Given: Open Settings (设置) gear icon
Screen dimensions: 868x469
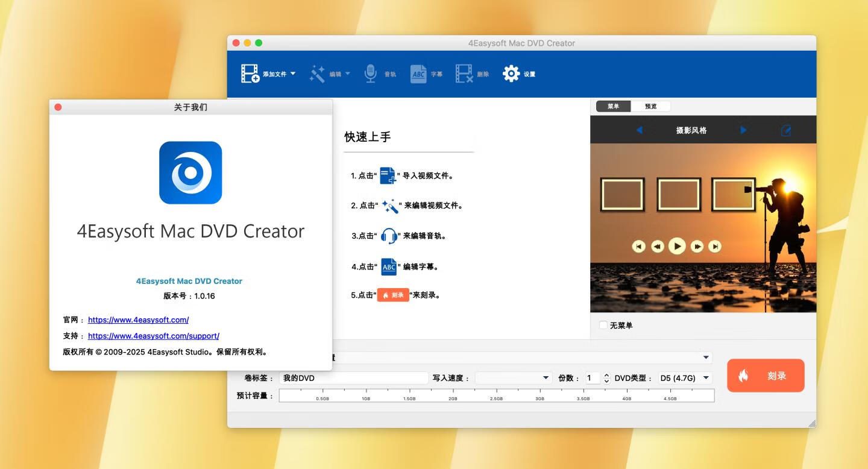Looking at the screenshot, I should point(511,74).
